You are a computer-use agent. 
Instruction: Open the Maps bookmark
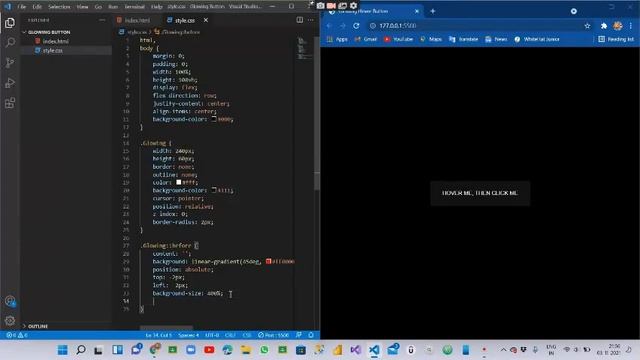point(431,39)
